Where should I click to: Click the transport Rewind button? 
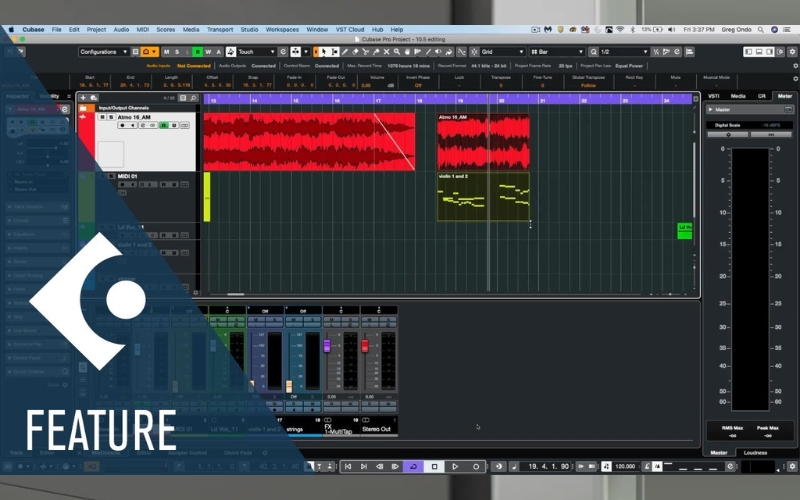[380, 466]
